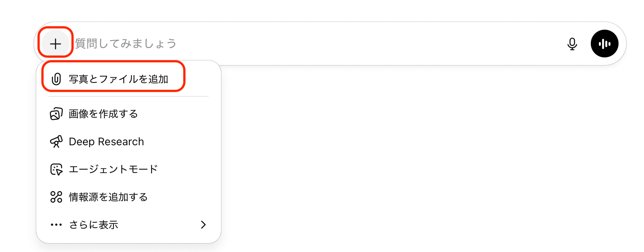This screenshot has width=644, height=252.
Task: Expand submenu via the right chevron arrow
Action: tap(203, 225)
